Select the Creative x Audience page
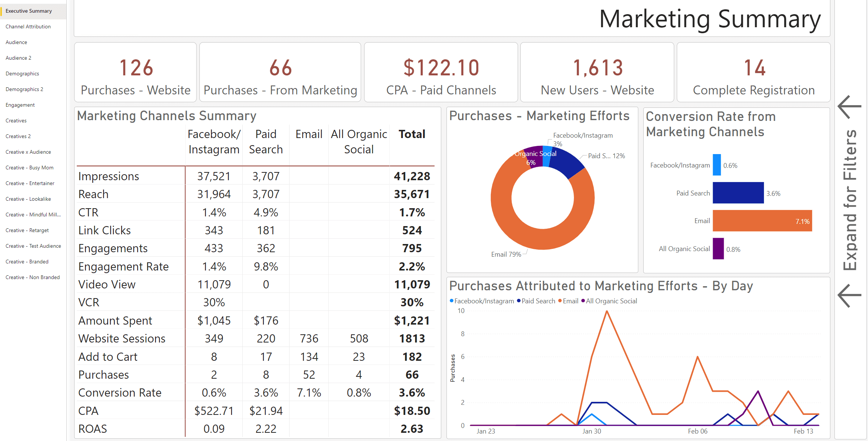Viewport: 868px width, 441px height. [28, 152]
